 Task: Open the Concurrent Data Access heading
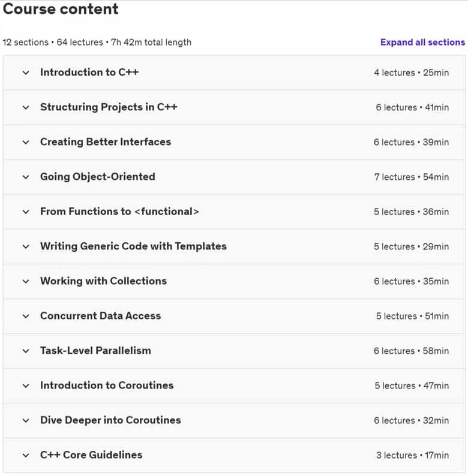[x=101, y=316]
